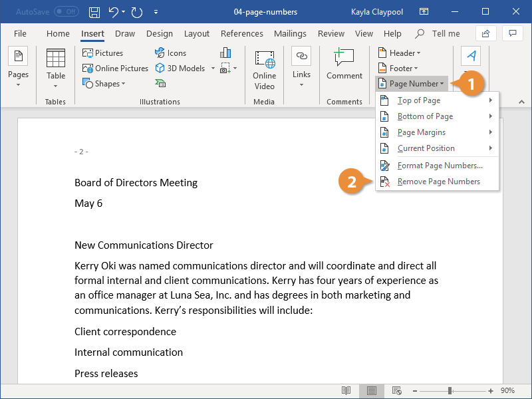This screenshot has height=399, width=532.
Task: Choose Format Page Numbers option
Action: tap(440, 166)
